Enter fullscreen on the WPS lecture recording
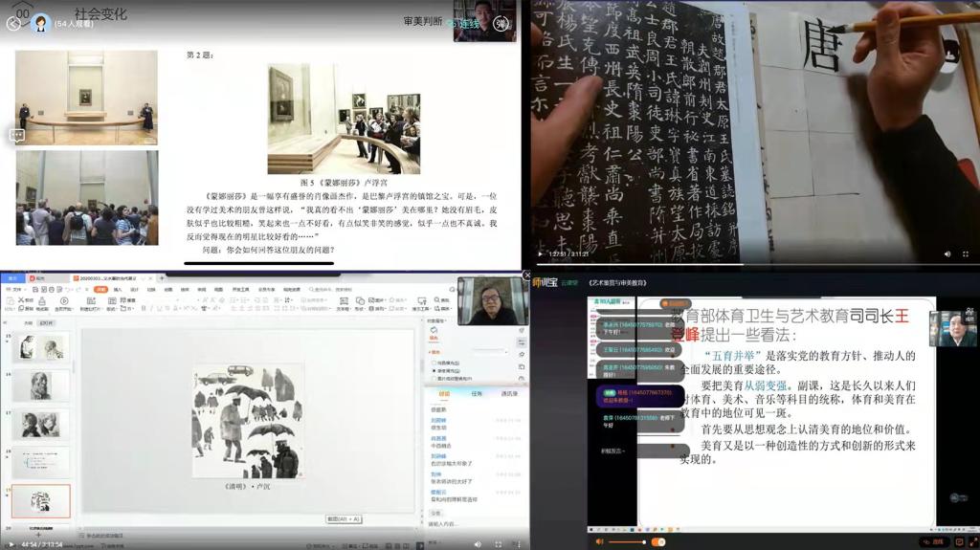This screenshot has height=550, width=980. 498,544
